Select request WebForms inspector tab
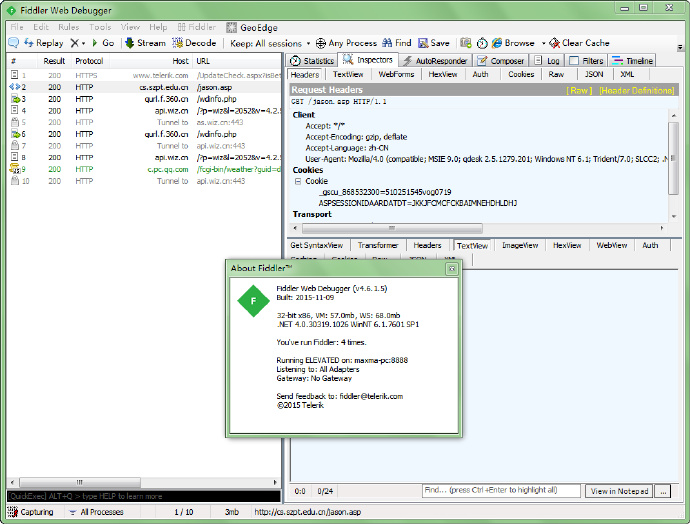 click(396, 74)
